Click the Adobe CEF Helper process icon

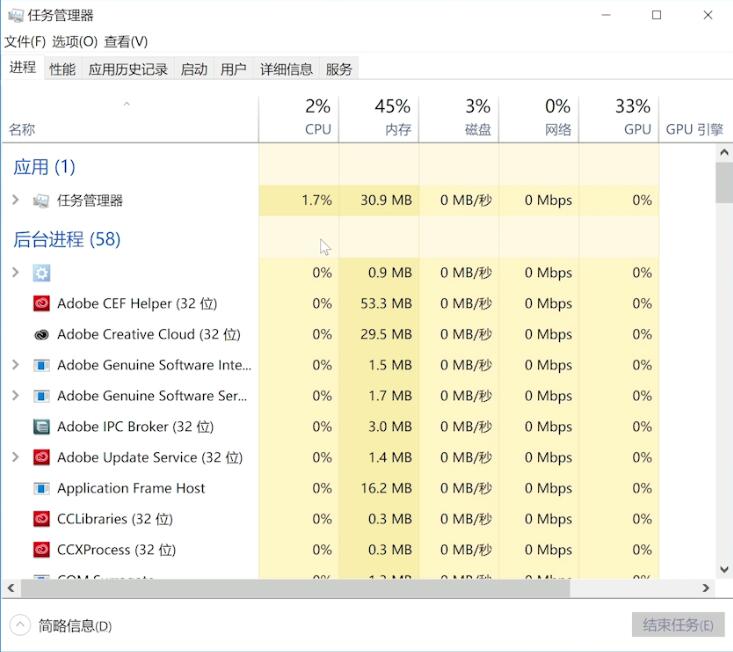pyautogui.click(x=42, y=304)
